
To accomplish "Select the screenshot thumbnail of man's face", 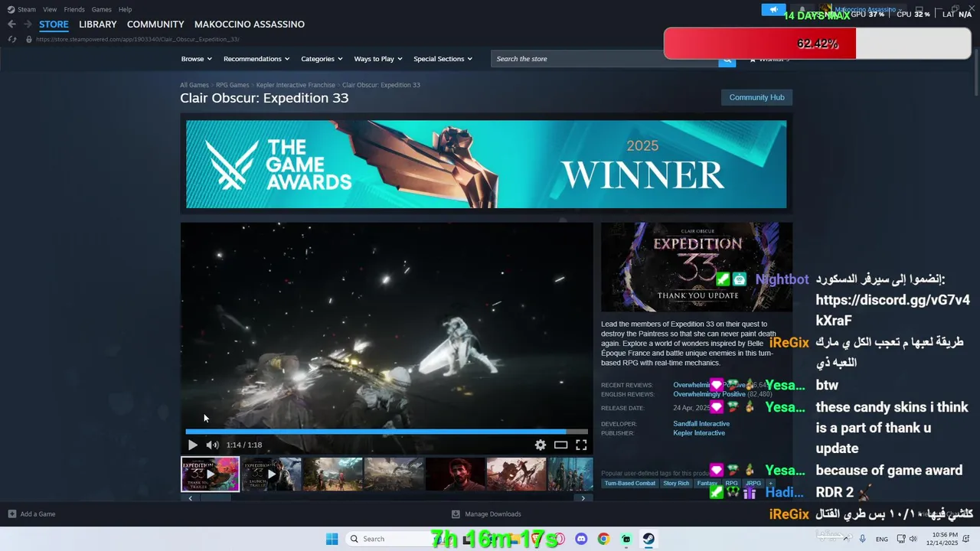I will tap(455, 474).
